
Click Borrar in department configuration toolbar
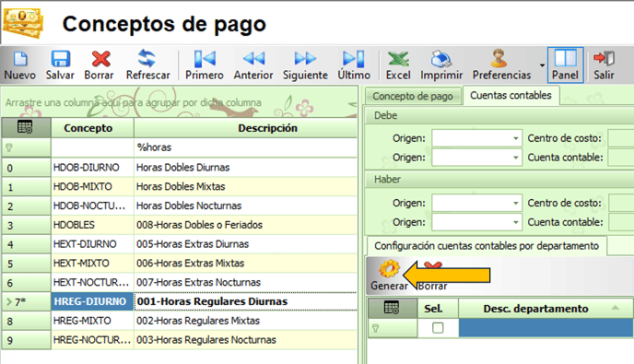point(432,286)
